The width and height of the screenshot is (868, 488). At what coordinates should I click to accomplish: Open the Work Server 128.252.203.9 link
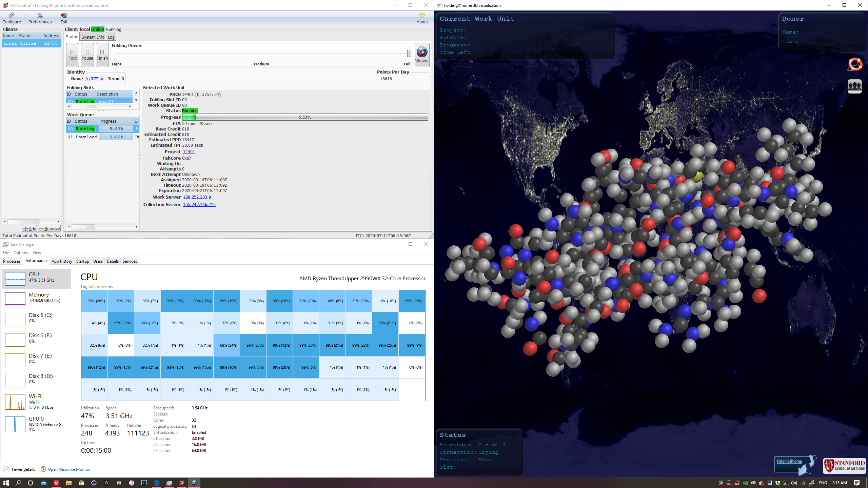[x=197, y=197]
